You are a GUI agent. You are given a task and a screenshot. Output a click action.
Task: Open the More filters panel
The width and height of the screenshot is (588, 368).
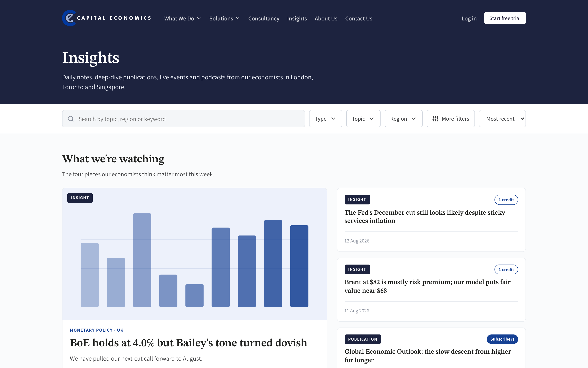click(x=450, y=119)
